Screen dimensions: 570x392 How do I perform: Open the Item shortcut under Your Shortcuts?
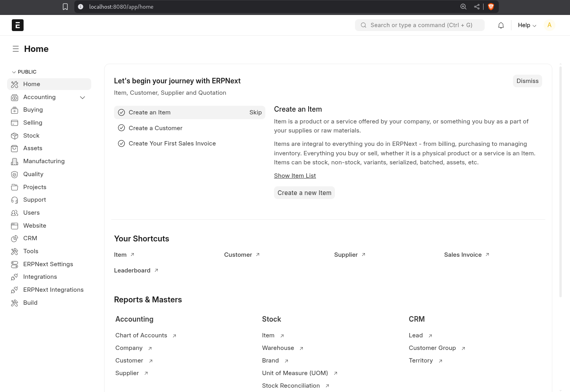[124, 255]
